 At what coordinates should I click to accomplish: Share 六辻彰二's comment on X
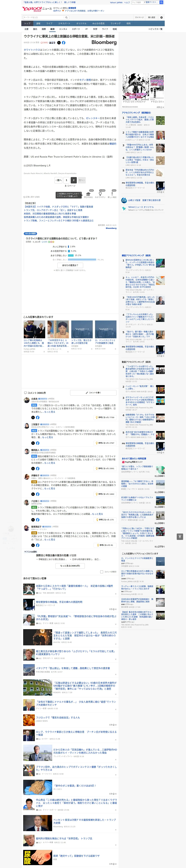[33, 520]
